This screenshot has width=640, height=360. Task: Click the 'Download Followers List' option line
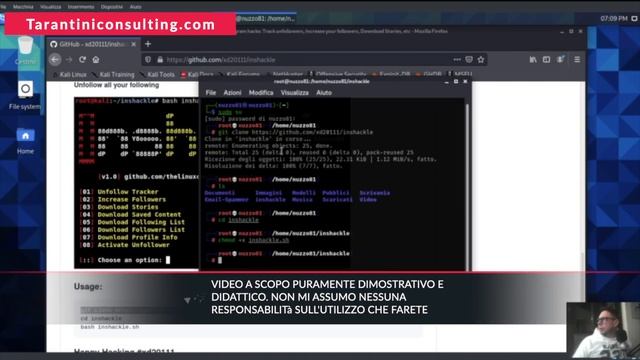click(x=132, y=230)
